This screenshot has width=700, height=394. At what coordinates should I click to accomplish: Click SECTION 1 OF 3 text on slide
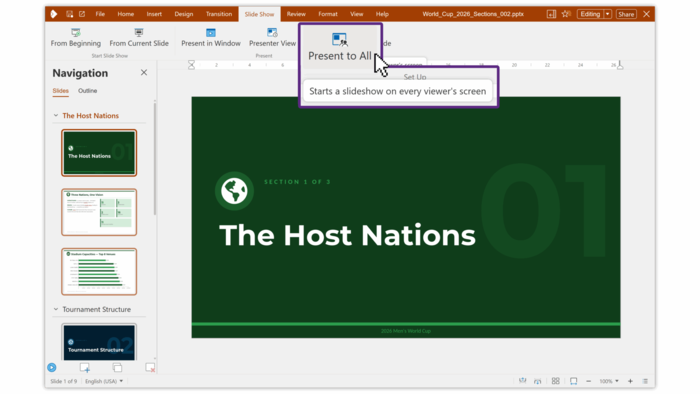pyautogui.click(x=297, y=182)
